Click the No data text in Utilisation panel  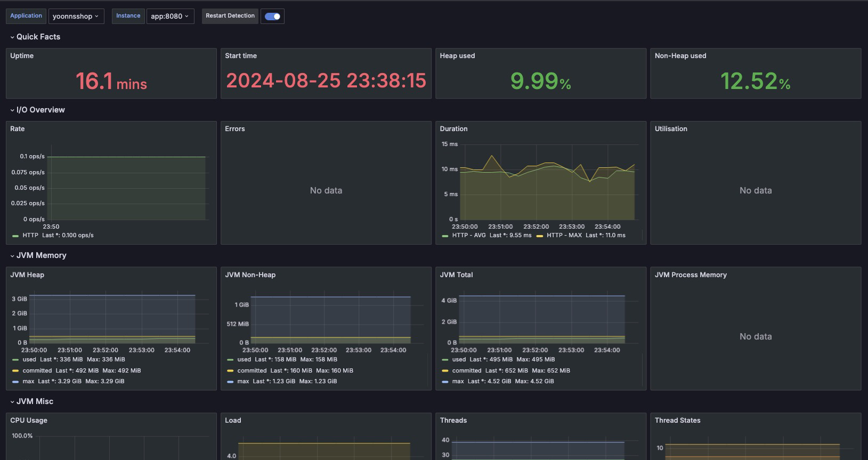coord(756,190)
